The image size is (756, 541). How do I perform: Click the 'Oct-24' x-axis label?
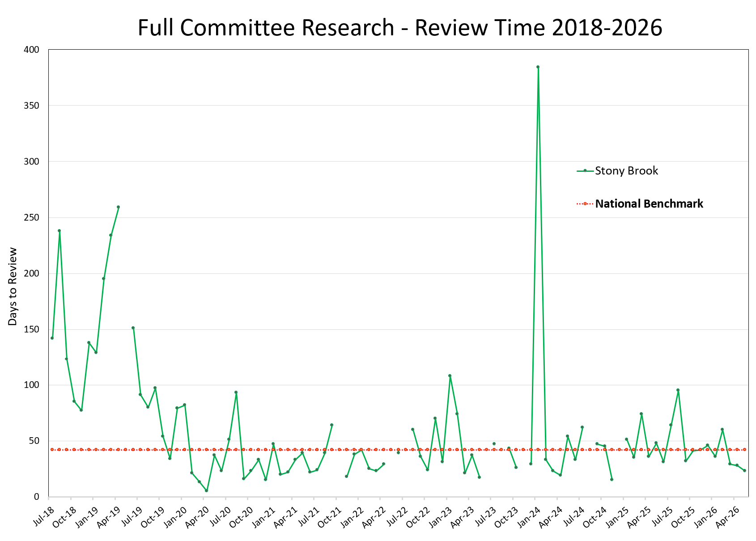pos(595,517)
